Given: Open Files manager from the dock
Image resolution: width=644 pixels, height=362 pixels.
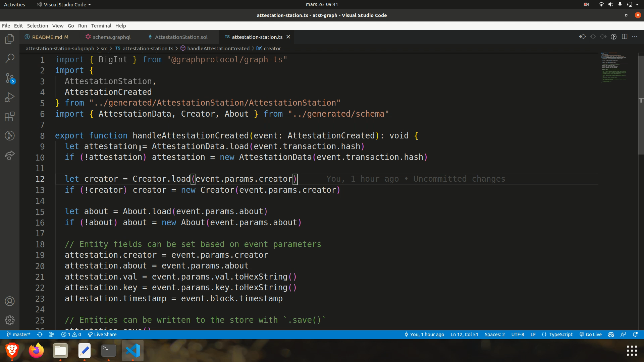Looking at the screenshot, I should [x=60, y=351].
